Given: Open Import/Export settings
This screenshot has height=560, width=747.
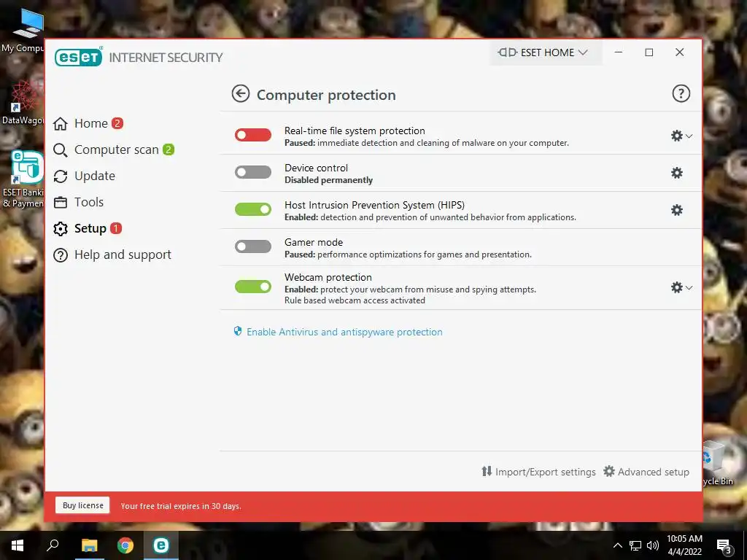Looking at the screenshot, I should [x=538, y=472].
